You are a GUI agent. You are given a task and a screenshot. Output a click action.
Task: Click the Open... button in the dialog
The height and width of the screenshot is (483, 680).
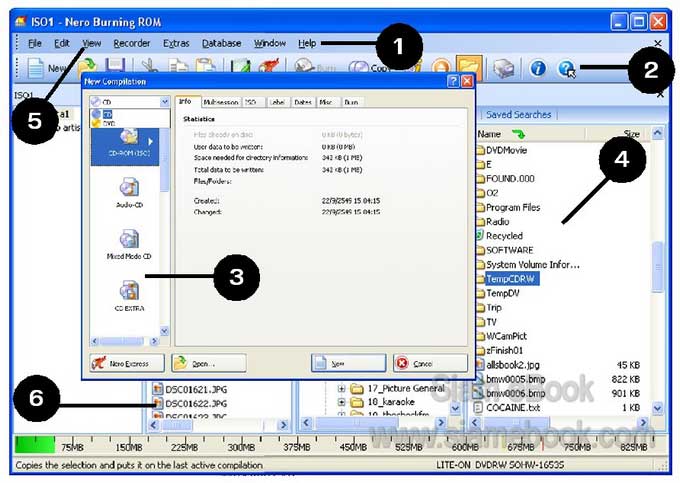tap(209, 363)
